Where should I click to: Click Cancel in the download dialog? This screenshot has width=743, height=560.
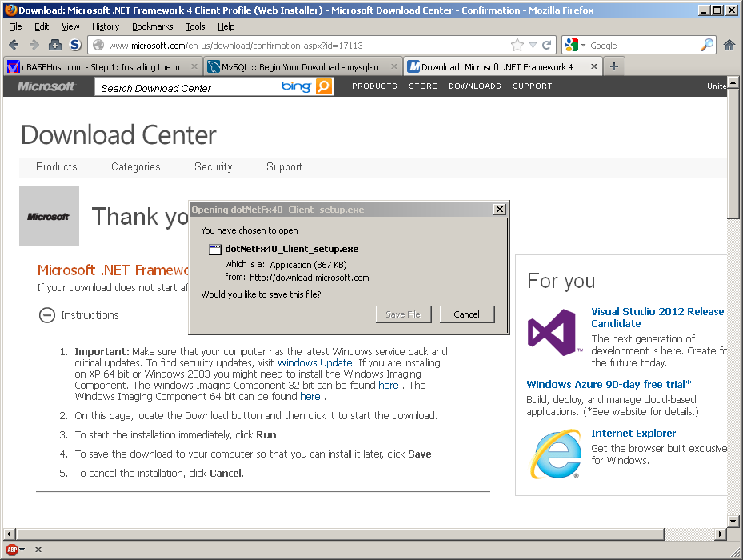[467, 314]
